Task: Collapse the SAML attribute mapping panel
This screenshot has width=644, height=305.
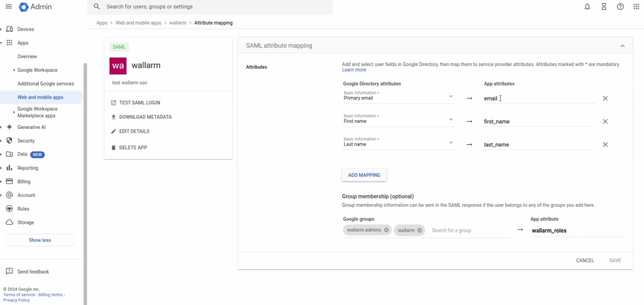Action: point(622,46)
